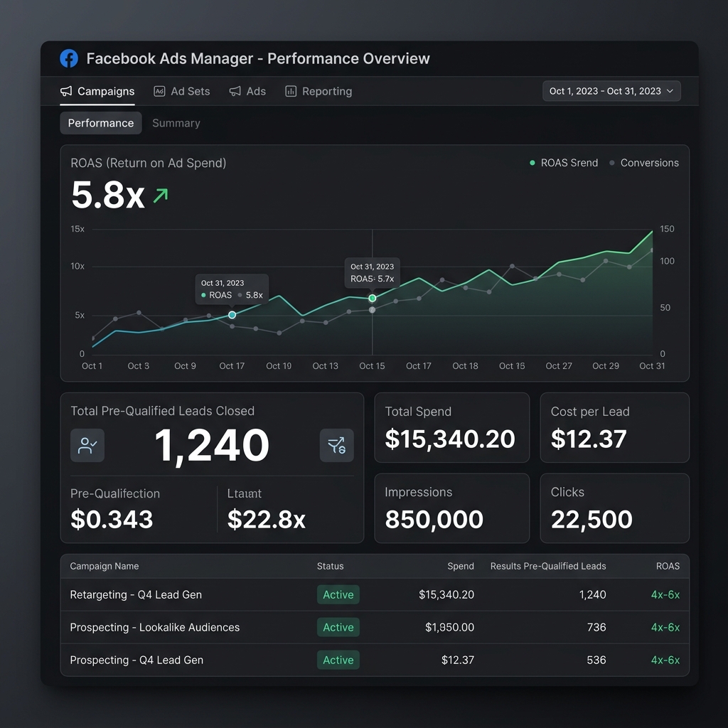728x728 pixels.
Task: Click the $22.8x value
Action: click(x=266, y=519)
